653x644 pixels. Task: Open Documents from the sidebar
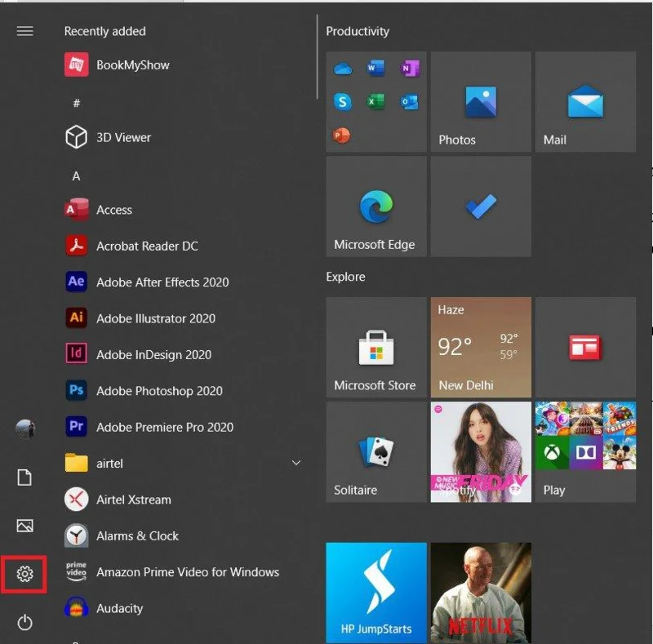click(x=24, y=477)
